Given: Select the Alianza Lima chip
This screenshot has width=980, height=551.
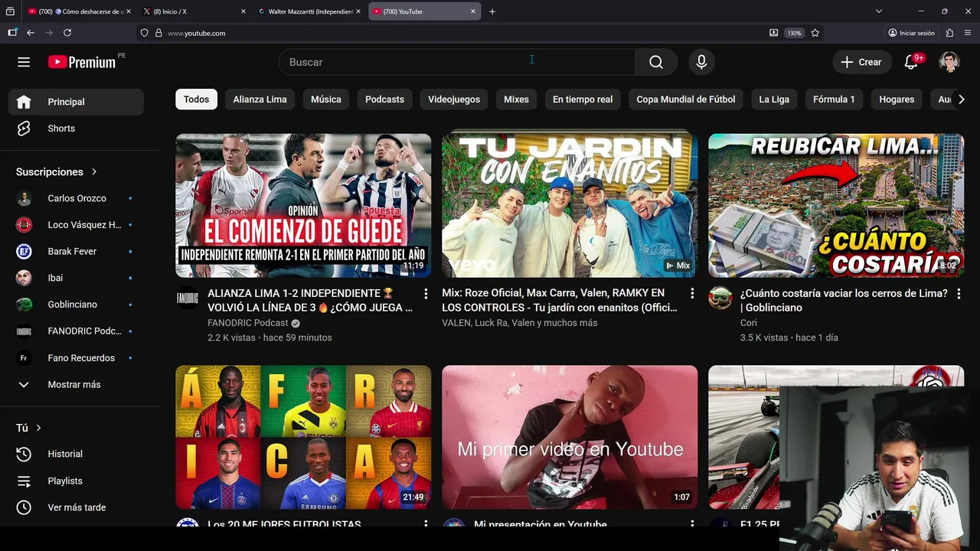Looking at the screenshot, I should [260, 99].
